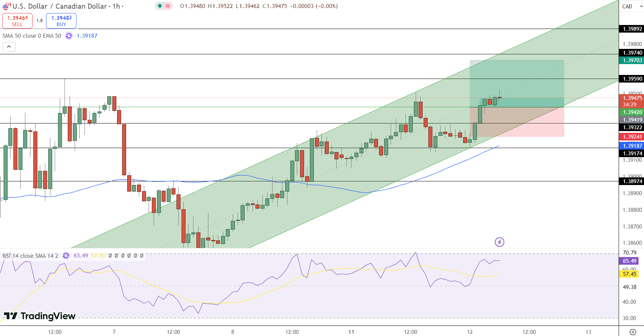Open the CAD currency dropdown
This screenshot has width=644, height=336.
[x=632, y=6]
